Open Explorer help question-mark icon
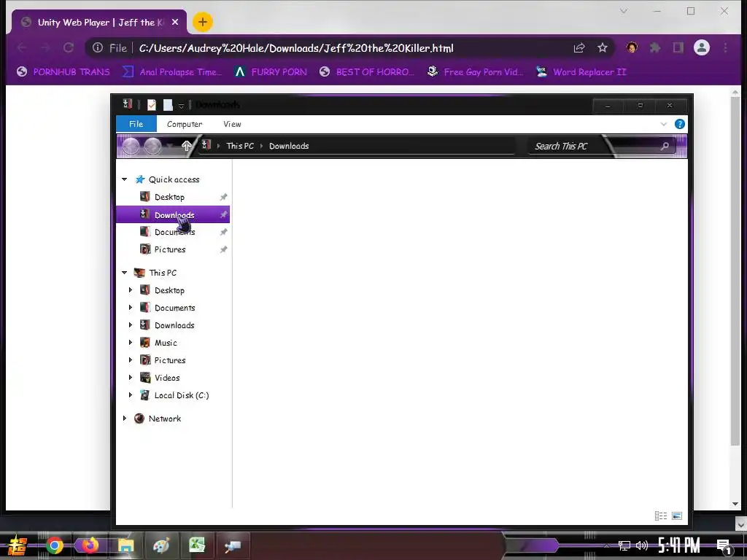 pyautogui.click(x=680, y=124)
